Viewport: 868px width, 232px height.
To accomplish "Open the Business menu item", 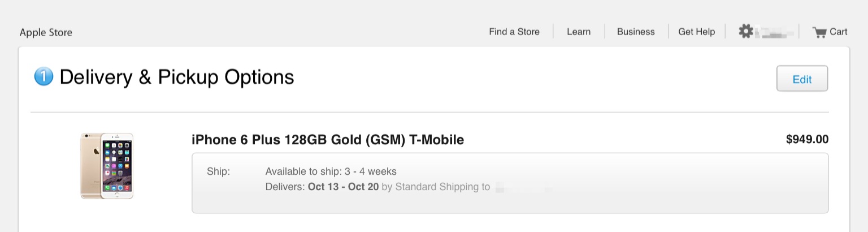I will point(636,32).
